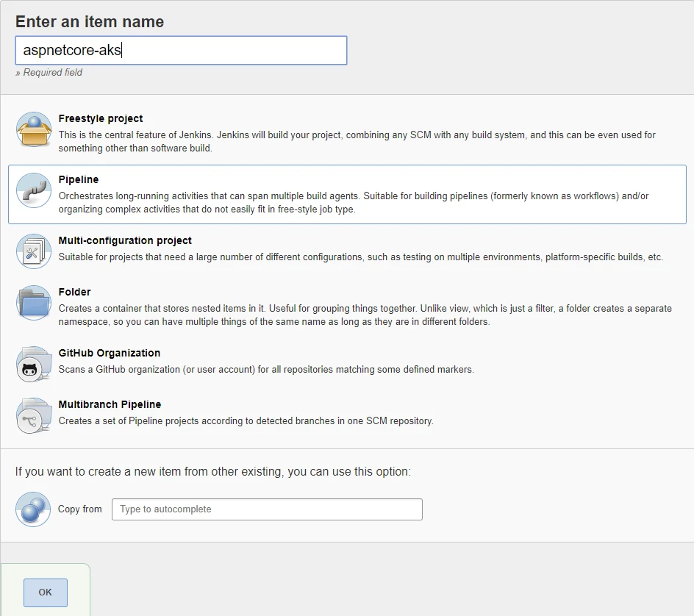
Task: Click the 'Copy from' label
Action: coord(79,509)
